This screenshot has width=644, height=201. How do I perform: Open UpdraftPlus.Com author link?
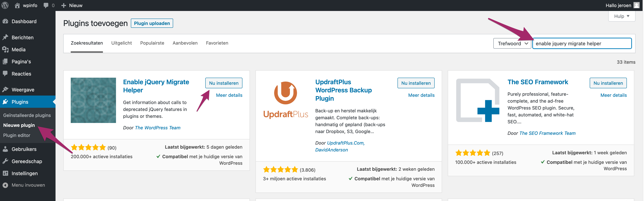point(346,143)
